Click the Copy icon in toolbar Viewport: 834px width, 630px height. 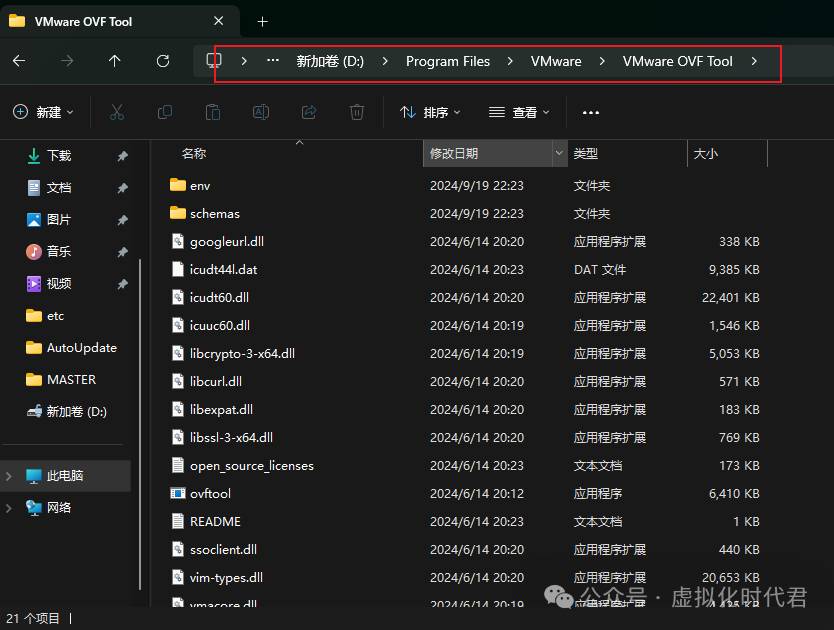point(165,112)
